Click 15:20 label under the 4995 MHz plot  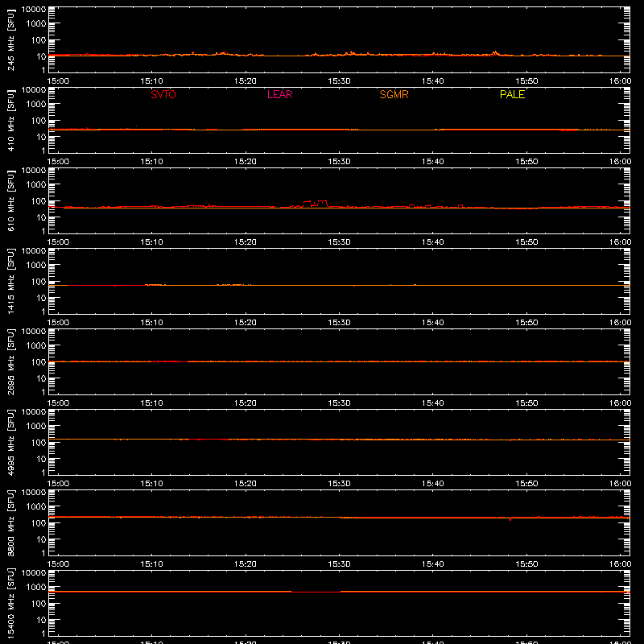(x=246, y=484)
